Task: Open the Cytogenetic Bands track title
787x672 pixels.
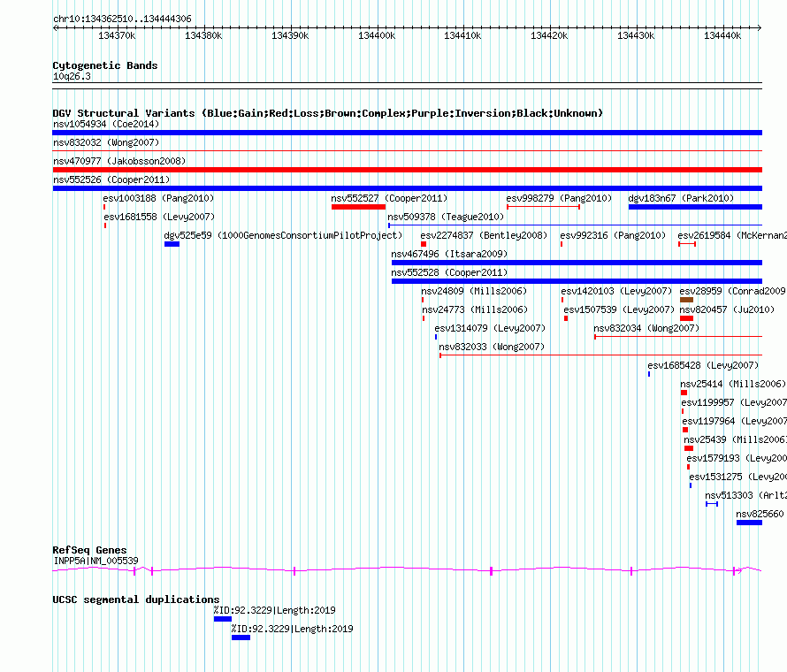Action: [105, 65]
